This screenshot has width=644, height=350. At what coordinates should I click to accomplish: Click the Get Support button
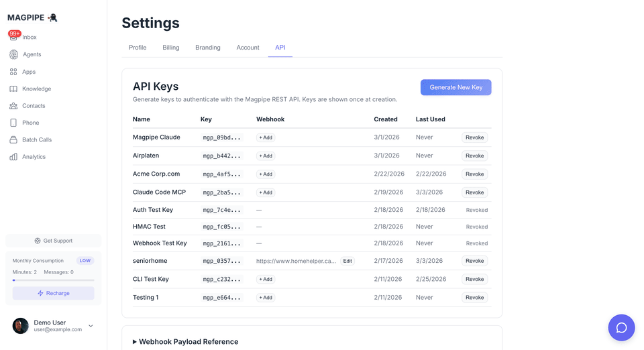click(x=54, y=241)
